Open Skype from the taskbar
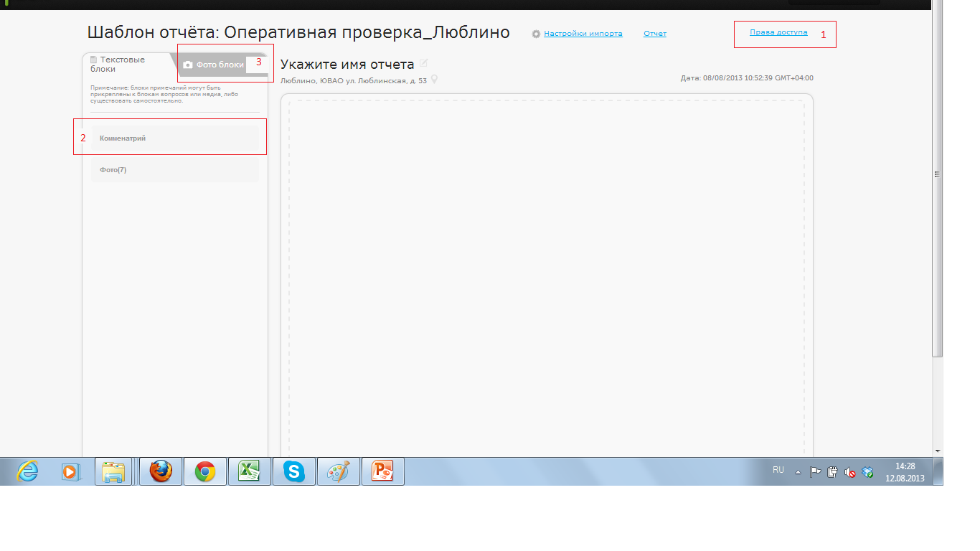Image resolution: width=980 pixels, height=551 pixels. 293,471
